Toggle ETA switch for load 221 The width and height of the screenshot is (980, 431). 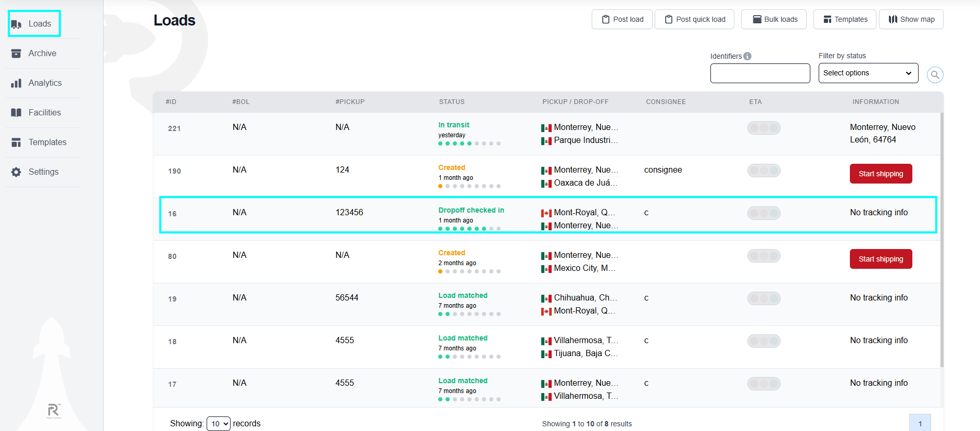pyautogui.click(x=763, y=128)
